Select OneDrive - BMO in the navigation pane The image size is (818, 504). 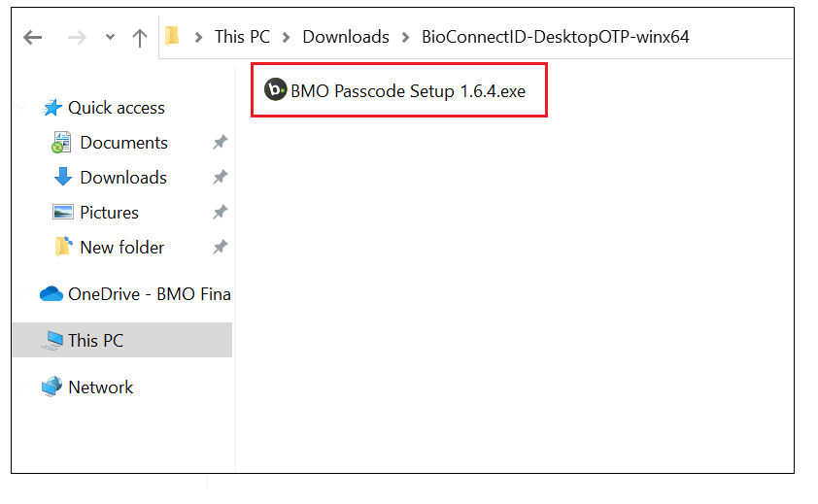point(149,294)
